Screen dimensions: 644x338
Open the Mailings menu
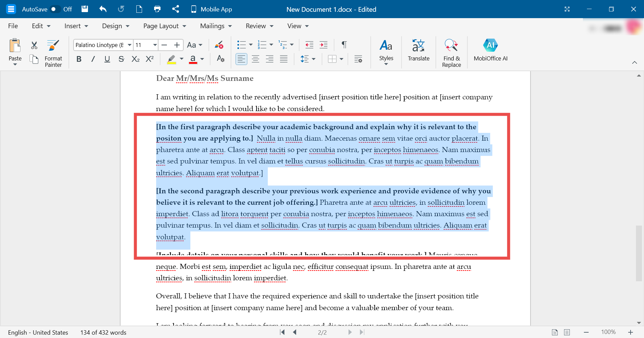point(216,26)
